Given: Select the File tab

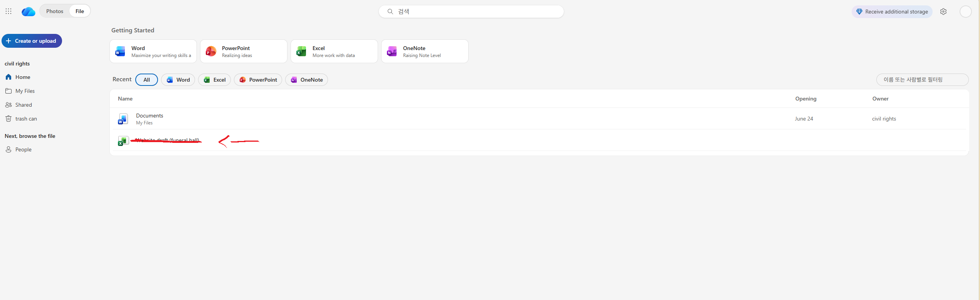Looking at the screenshot, I should pos(80,11).
